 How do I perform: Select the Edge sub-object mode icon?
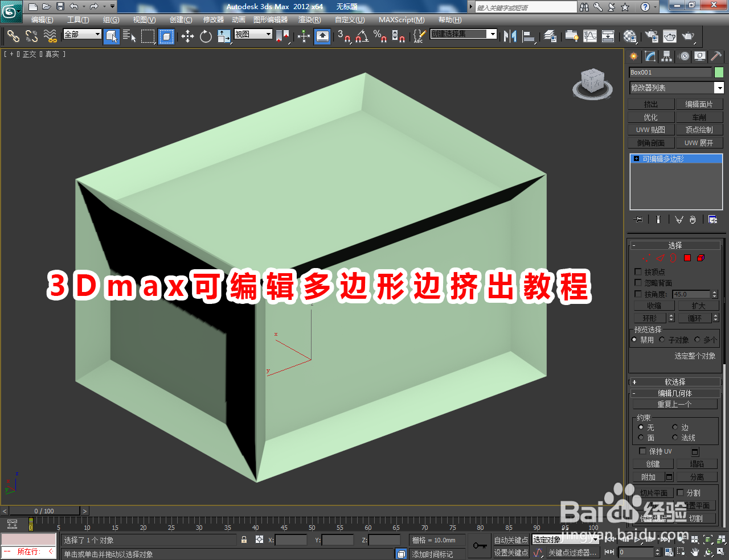(x=661, y=257)
